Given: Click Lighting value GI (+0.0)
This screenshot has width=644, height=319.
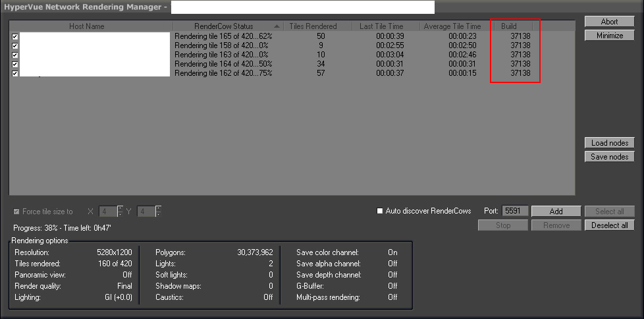Looking at the screenshot, I should 119,297.
